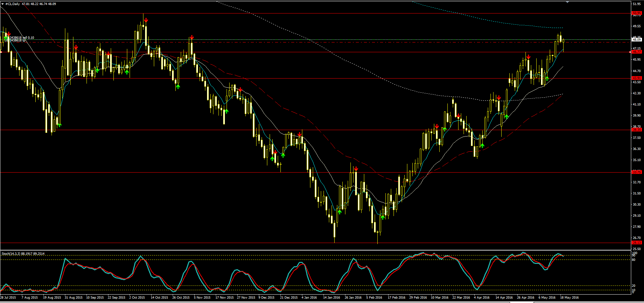Click the OHLC values 47.81 48.22 46.74 48.09
Screen dimensions: 644x303
pos(39,4)
